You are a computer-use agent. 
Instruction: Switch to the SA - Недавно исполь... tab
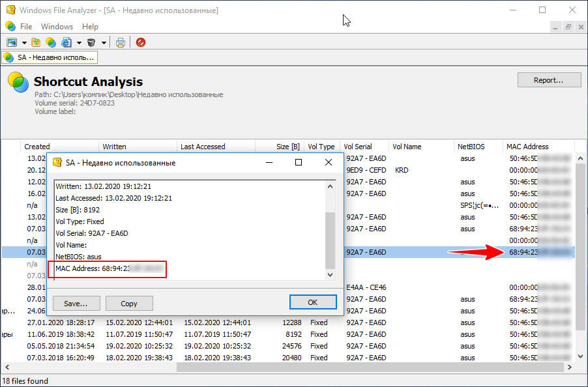click(50, 57)
